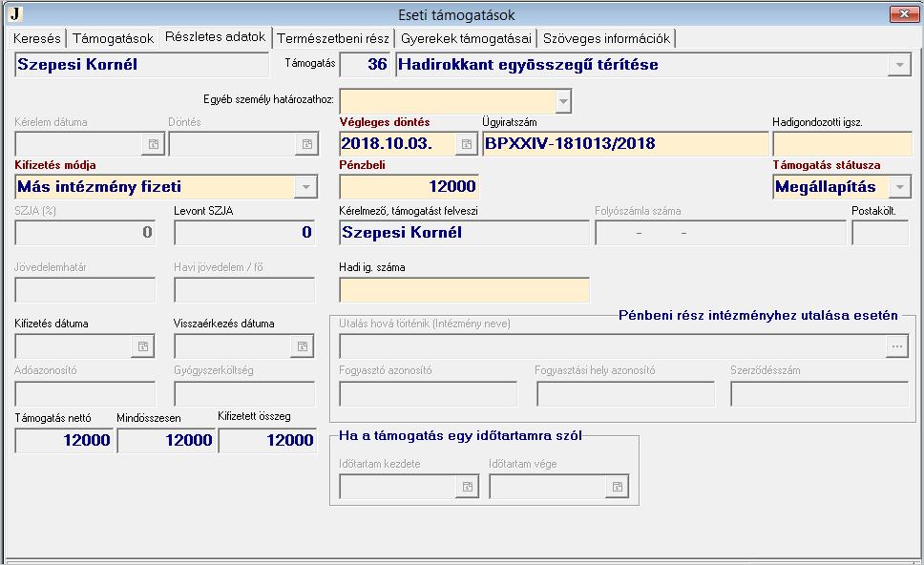Click the browse ellipsis button for Intézmény neve
The image size is (924, 565).
pyautogui.click(x=897, y=346)
